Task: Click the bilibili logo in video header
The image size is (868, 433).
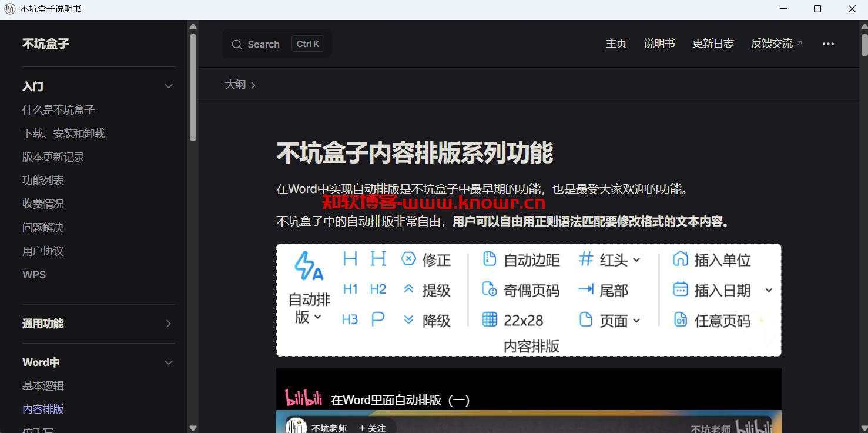Action: (x=303, y=398)
